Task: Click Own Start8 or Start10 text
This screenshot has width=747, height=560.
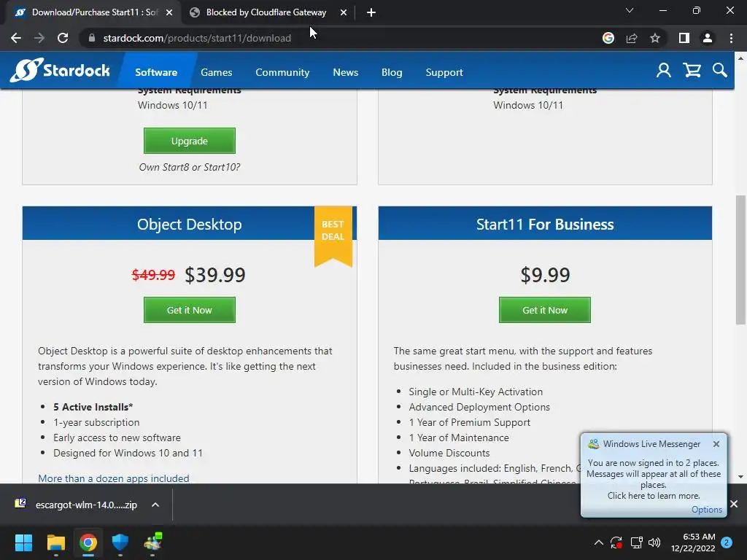Action: [x=190, y=167]
